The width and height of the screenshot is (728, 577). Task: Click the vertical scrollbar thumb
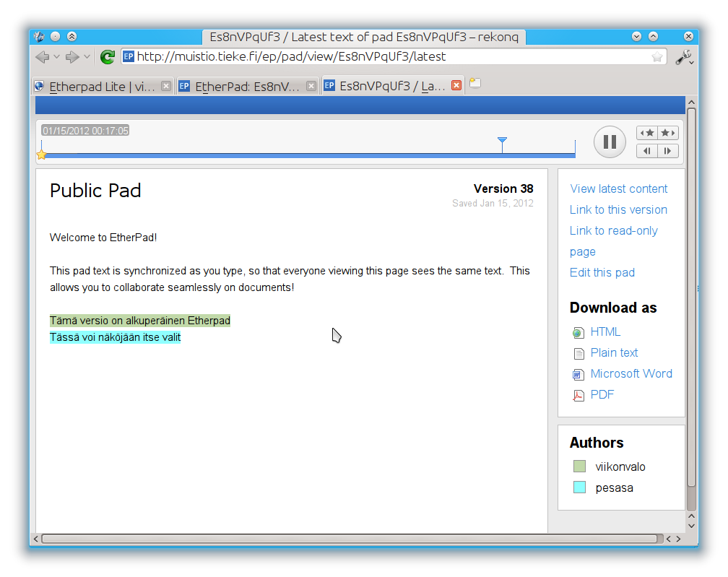(691, 297)
